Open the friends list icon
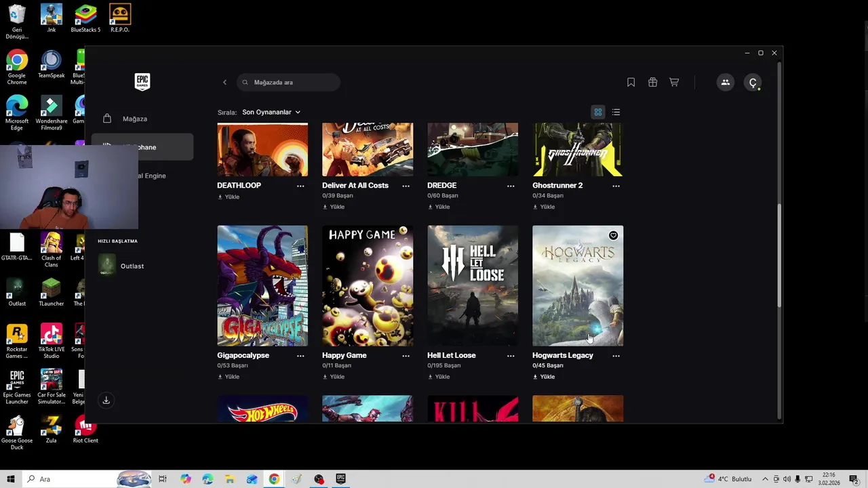 click(x=725, y=82)
